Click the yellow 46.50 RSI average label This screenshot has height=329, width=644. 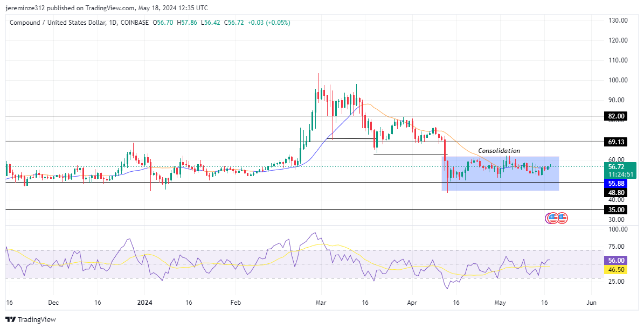(x=617, y=269)
